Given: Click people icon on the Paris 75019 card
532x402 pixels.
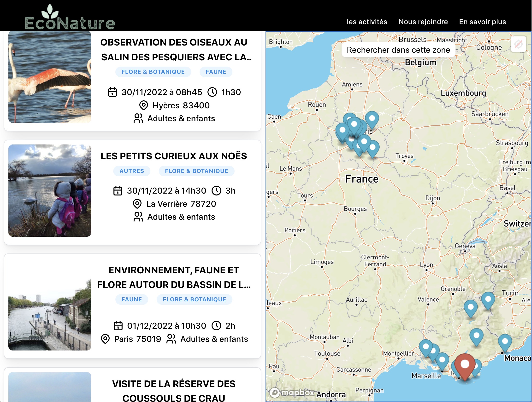Looking at the screenshot, I should click(171, 339).
